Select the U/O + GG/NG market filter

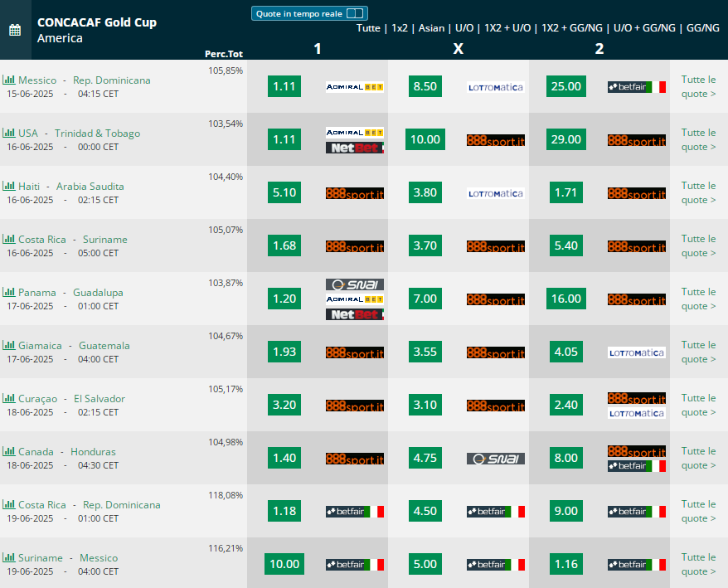(644, 28)
